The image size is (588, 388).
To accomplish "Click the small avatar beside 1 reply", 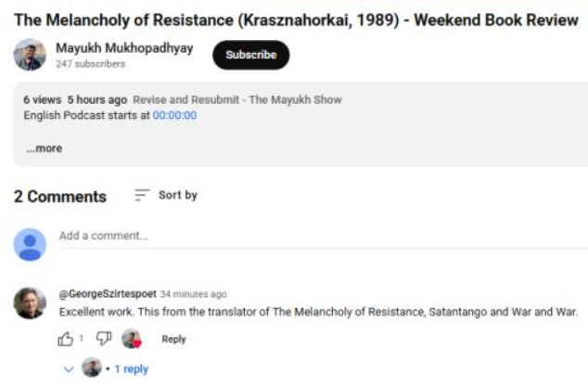I will (x=91, y=368).
